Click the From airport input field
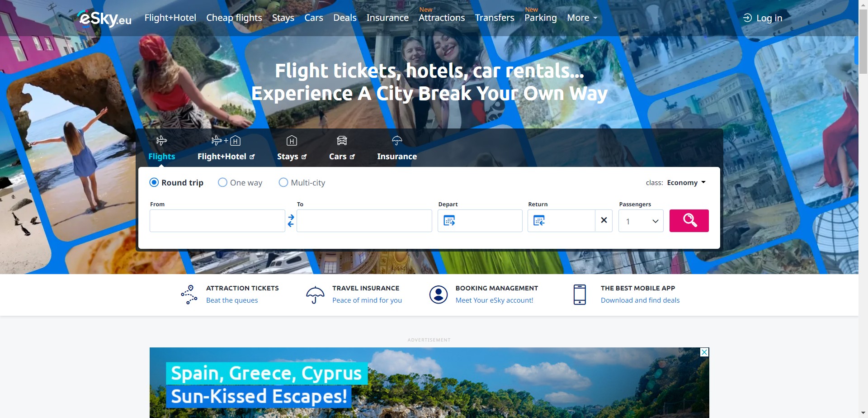Image resolution: width=868 pixels, height=418 pixels. point(217,221)
